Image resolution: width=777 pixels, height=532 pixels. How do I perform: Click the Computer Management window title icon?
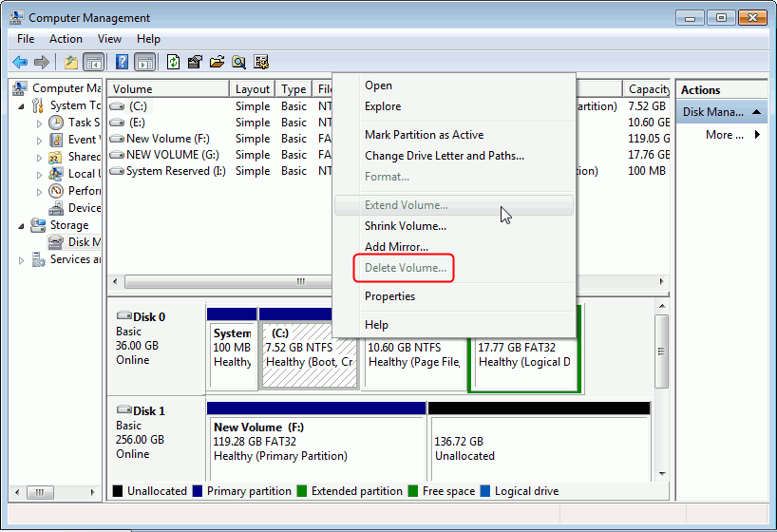click(x=16, y=17)
